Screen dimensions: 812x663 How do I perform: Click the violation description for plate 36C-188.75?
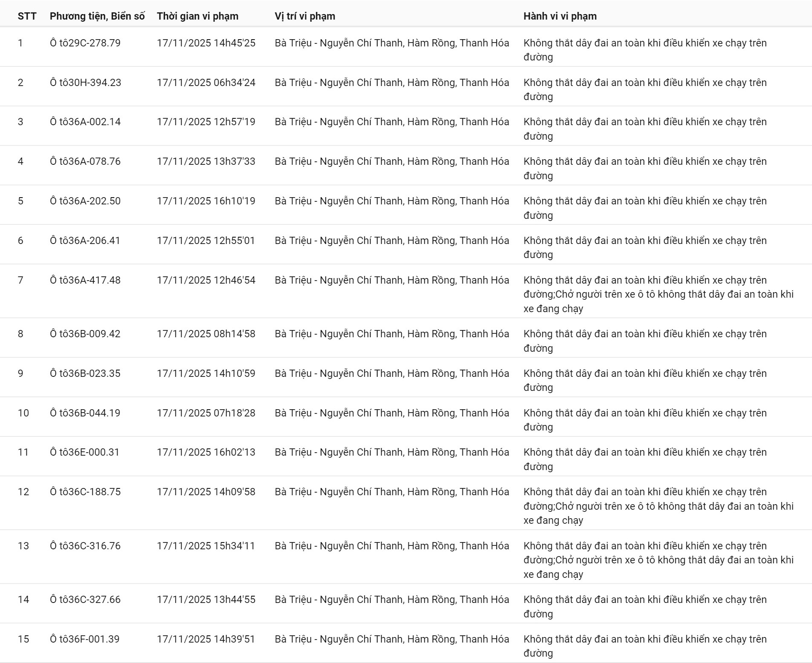point(658,506)
